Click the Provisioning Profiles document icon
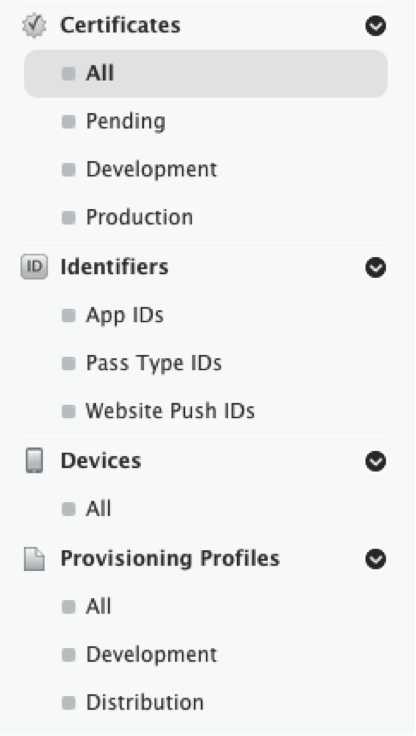Screen dimensions: 416x736 (x=34, y=559)
